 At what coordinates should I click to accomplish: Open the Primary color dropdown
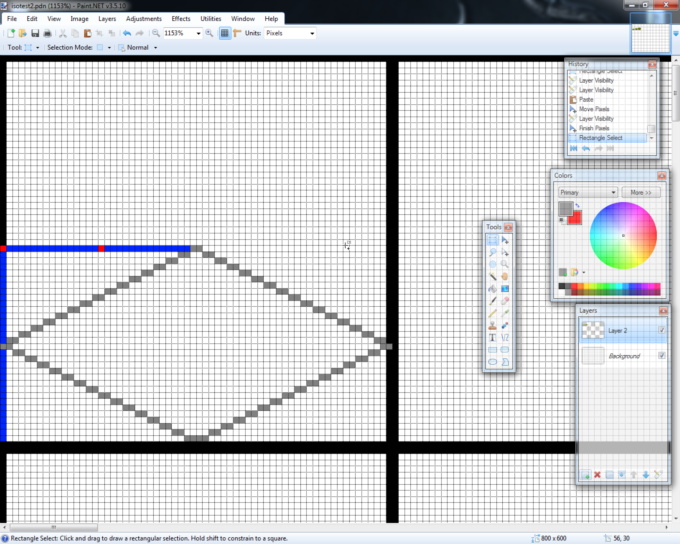[588, 192]
